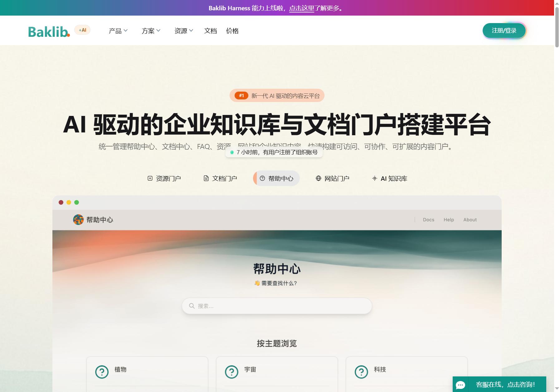The height and width of the screenshot is (392, 560).
Task: Switch to the AI 知识库 tab
Action: tap(390, 178)
